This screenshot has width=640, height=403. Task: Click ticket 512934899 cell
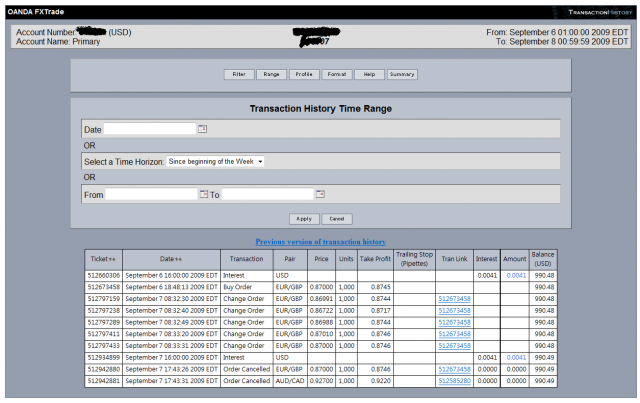pos(104,358)
